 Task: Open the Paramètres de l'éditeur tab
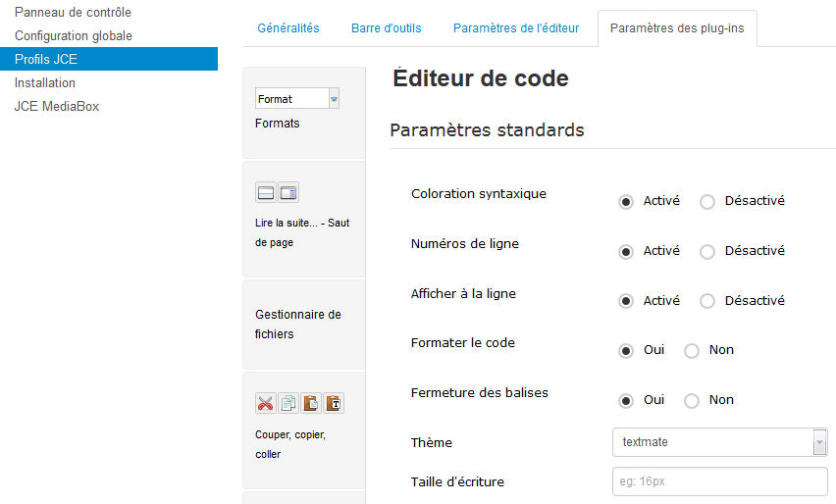516,28
